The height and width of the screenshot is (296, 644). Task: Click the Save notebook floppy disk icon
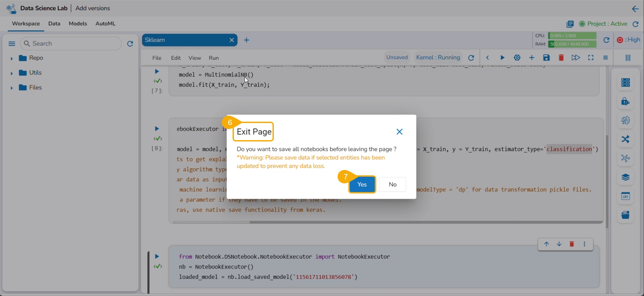pyautogui.click(x=546, y=58)
